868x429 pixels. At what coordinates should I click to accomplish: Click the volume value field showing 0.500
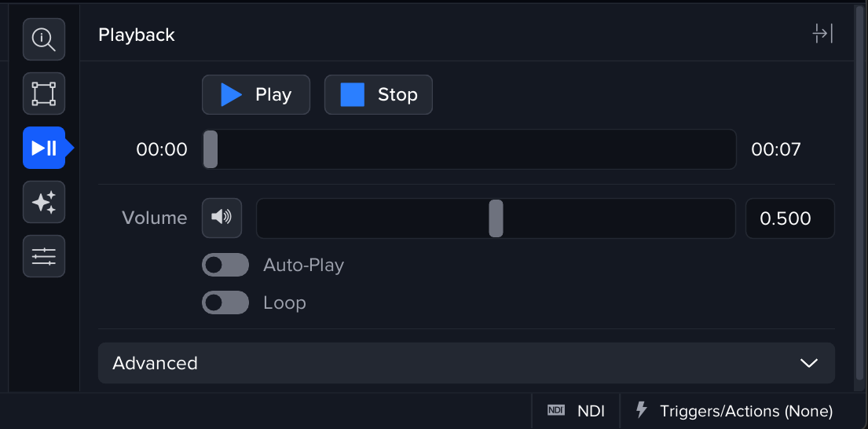[x=789, y=218]
